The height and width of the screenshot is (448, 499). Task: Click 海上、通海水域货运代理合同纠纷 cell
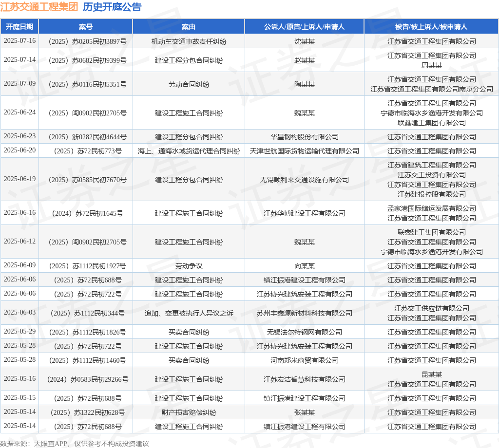(189, 151)
